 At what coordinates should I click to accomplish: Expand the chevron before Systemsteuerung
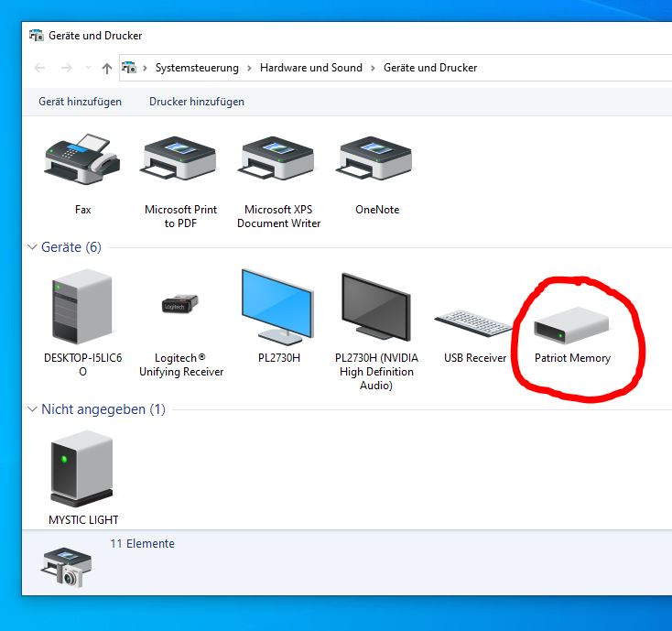pyautogui.click(x=146, y=68)
